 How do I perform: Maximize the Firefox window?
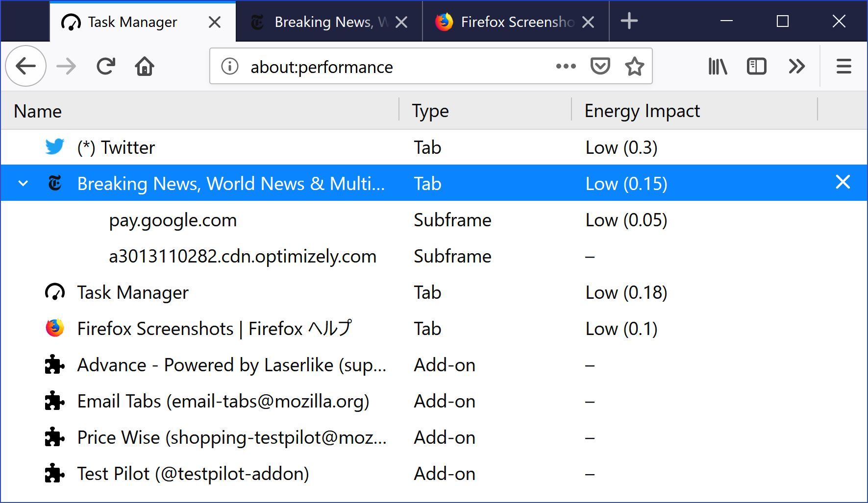(x=783, y=21)
